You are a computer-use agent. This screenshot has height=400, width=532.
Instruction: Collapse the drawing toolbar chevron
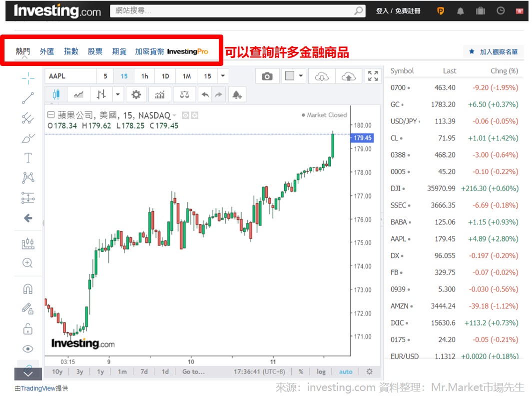(28, 374)
